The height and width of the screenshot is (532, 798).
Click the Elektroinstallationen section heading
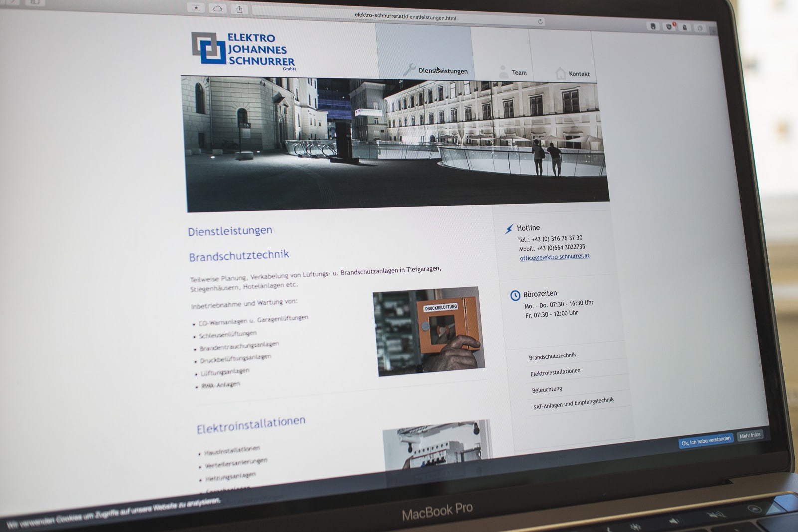pyautogui.click(x=250, y=425)
